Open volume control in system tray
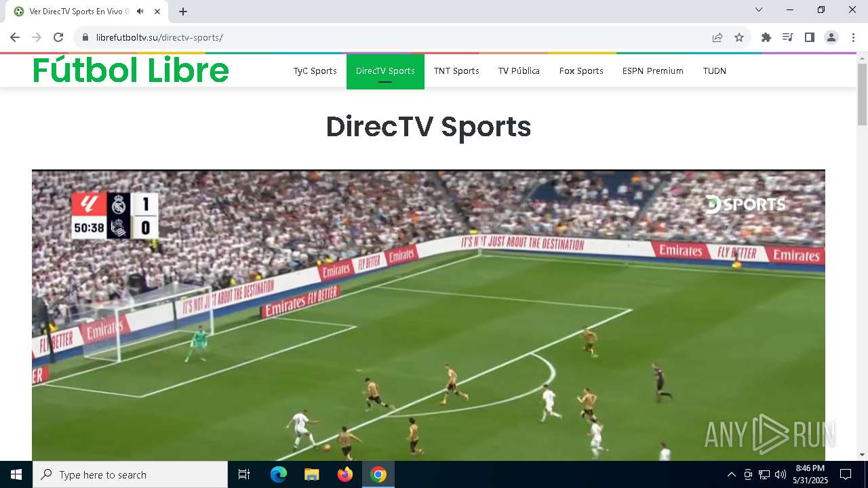Image resolution: width=868 pixels, height=488 pixels. (781, 474)
